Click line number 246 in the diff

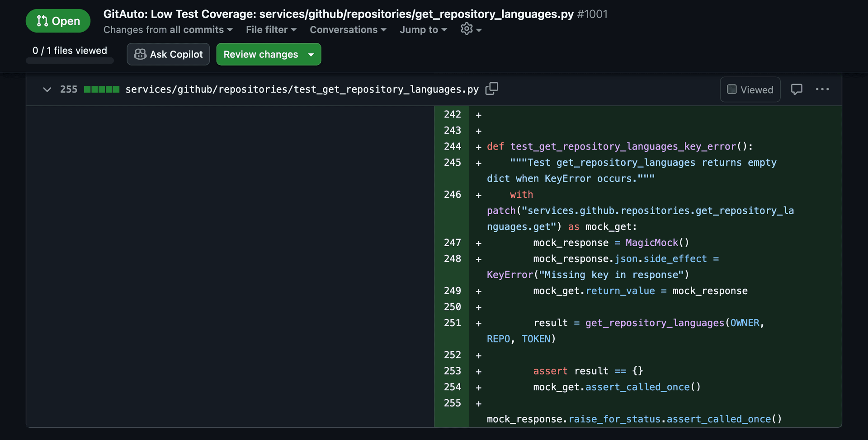tap(452, 195)
